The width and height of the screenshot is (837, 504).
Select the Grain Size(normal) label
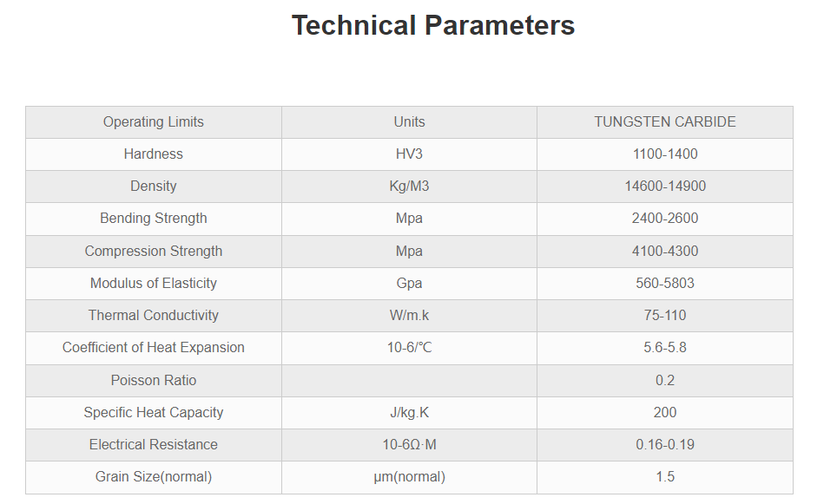[x=154, y=477]
